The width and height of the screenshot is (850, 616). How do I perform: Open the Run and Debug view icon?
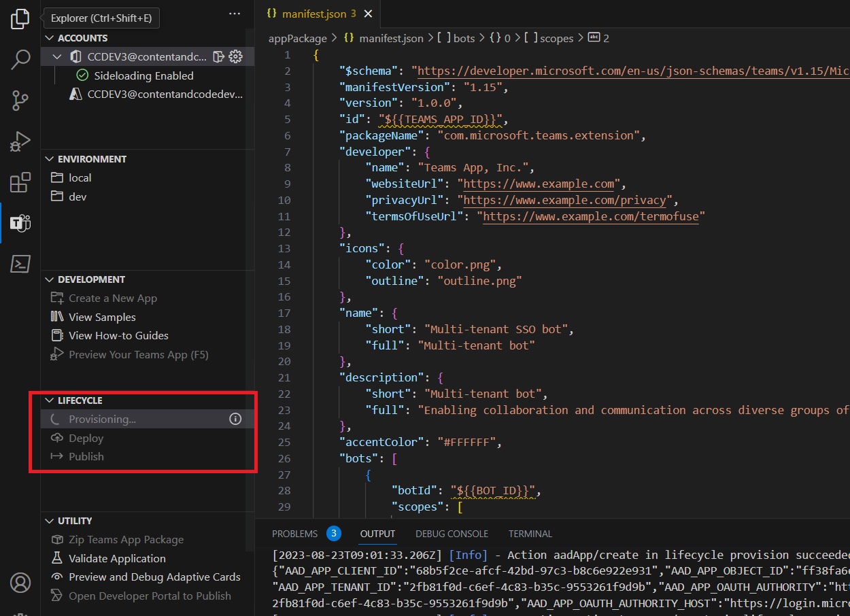tap(20, 141)
